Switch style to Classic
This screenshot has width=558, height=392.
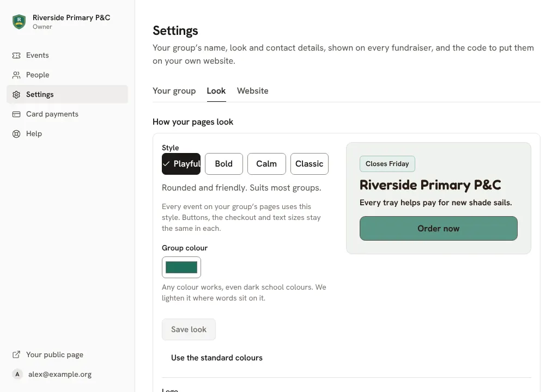click(x=310, y=164)
